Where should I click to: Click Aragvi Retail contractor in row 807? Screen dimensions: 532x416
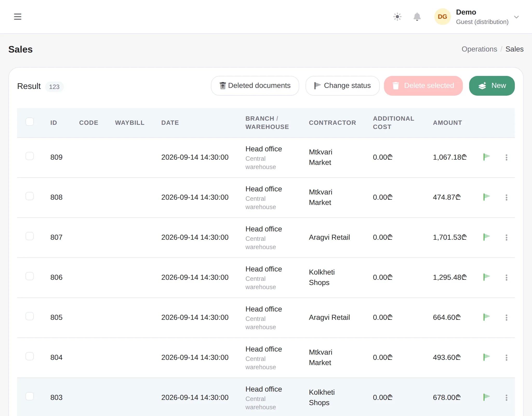(x=329, y=237)
